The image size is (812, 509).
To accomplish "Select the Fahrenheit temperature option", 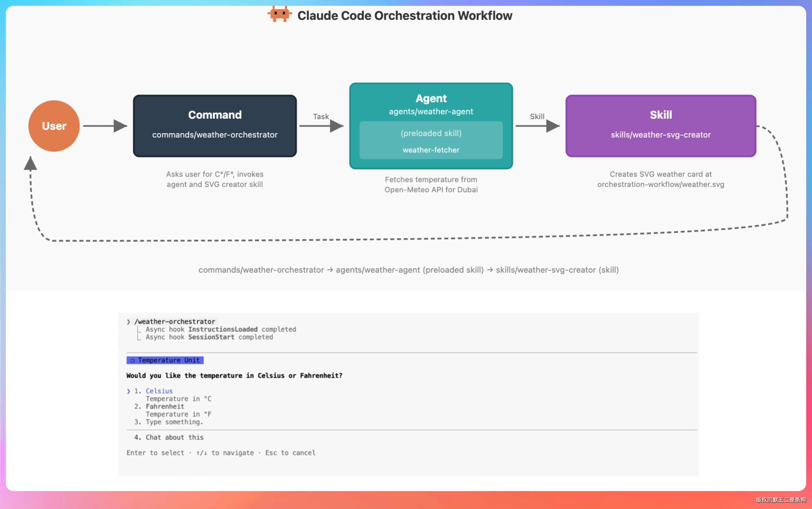I will (165, 406).
